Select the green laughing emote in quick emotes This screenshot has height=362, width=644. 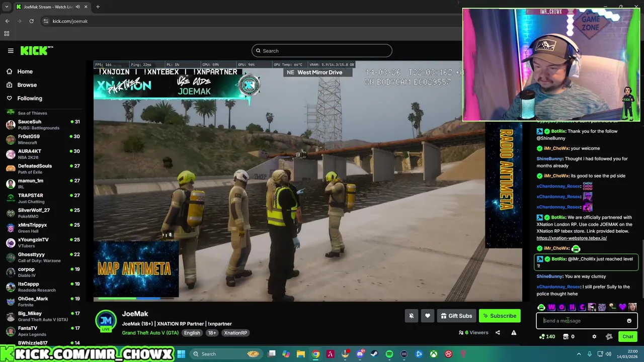coord(541,307)
